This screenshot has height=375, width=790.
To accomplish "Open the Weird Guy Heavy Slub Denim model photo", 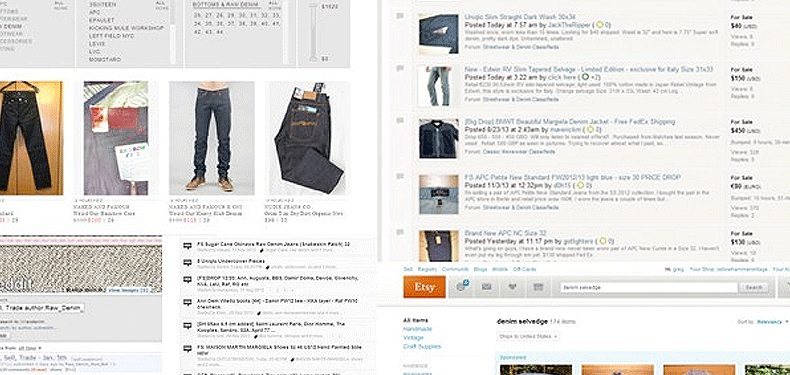I will tap(212, 138).
